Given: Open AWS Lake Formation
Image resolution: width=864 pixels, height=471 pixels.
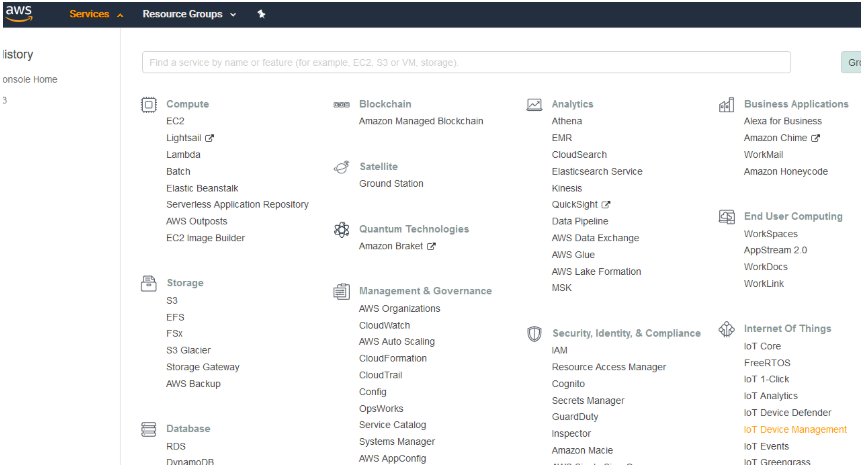Looking at the screenshot, I should tap(596, 272).
